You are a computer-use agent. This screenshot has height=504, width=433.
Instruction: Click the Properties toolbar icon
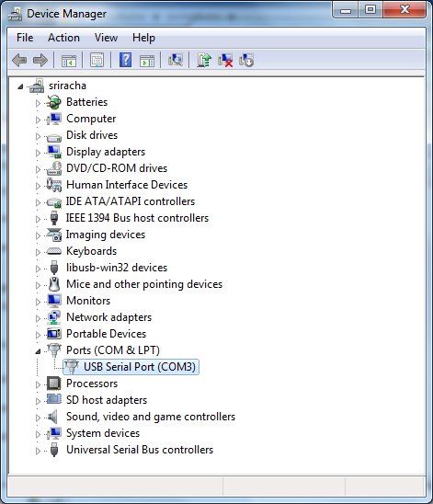tap(97, 60)
